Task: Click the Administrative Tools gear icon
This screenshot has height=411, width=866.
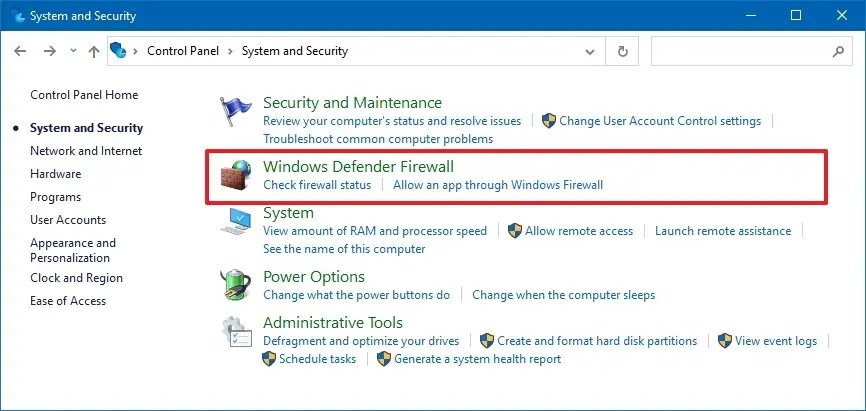Action: pos(237,331)
